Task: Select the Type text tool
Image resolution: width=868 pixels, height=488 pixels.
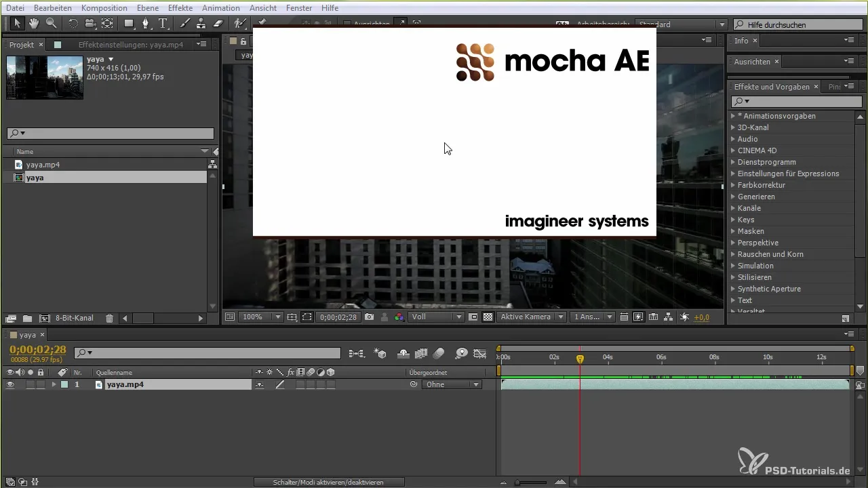Action: tap(163, 24)
